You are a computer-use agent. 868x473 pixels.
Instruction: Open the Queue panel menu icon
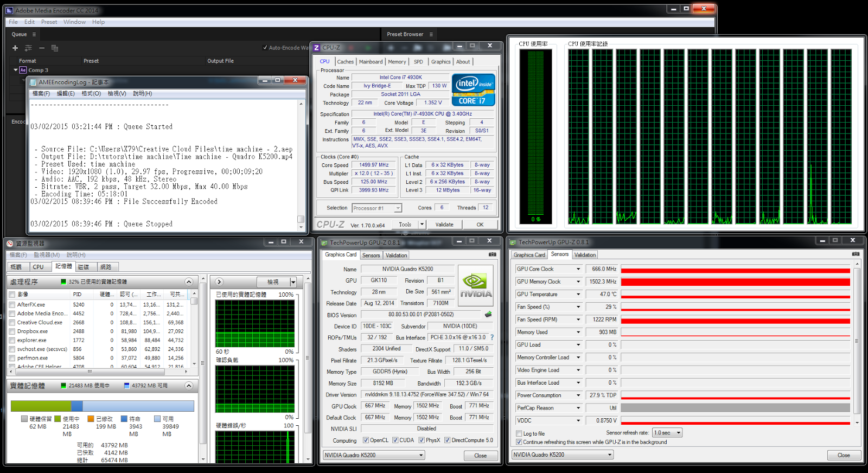tap(34, 34)
